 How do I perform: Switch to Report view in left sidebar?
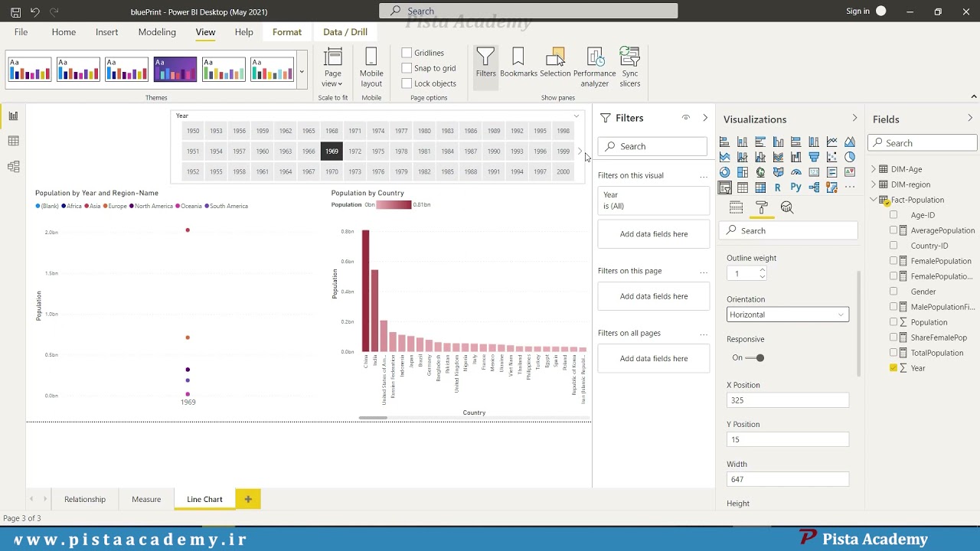(x=13, y=116)
